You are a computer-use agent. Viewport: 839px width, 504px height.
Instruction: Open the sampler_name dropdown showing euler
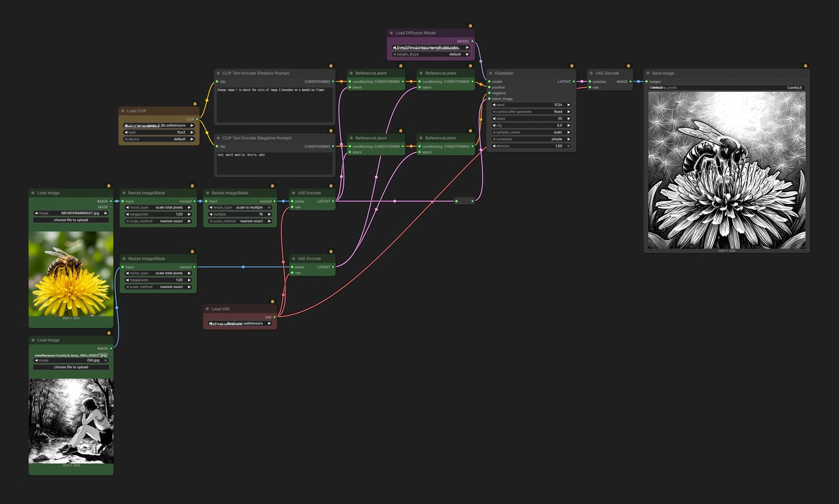(531, 132)
